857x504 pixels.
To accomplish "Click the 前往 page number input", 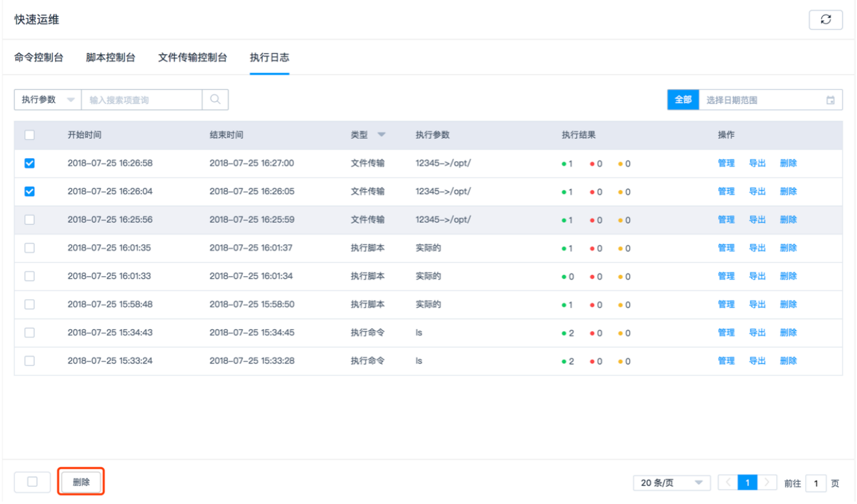I will (x=816, y=483).
